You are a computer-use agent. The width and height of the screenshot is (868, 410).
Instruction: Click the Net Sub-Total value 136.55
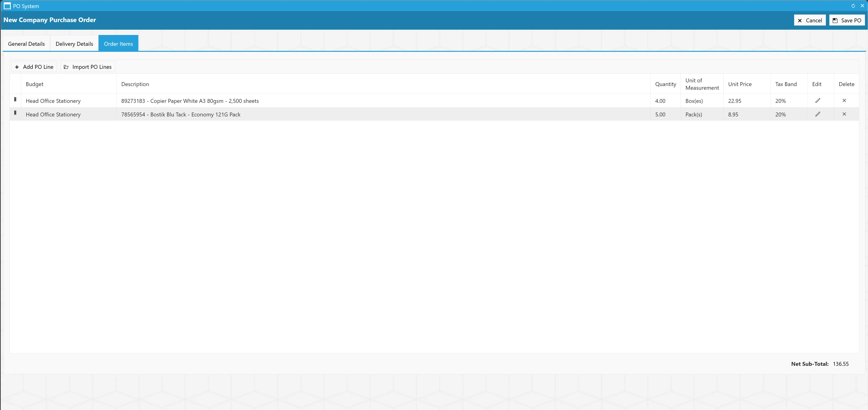click(x=841, y=364)
